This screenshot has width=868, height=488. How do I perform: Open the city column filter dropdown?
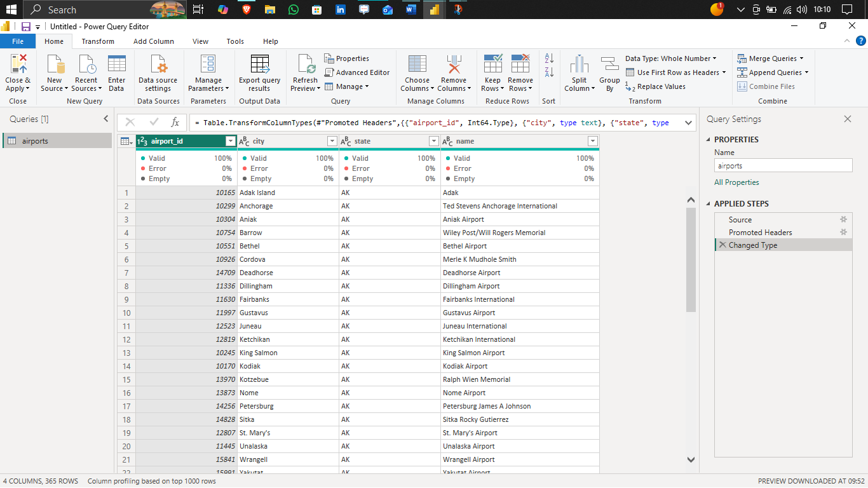332,140
